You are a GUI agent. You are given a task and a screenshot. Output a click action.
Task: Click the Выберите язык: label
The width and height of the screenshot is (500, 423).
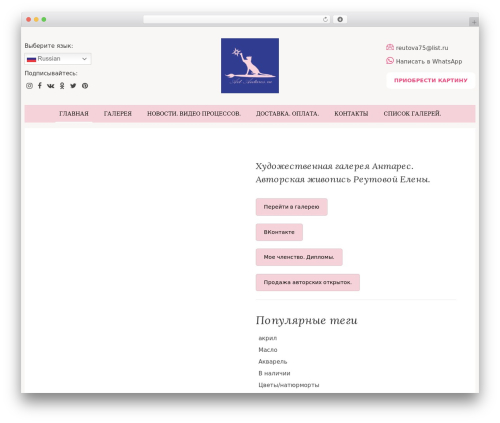[49, 46]
